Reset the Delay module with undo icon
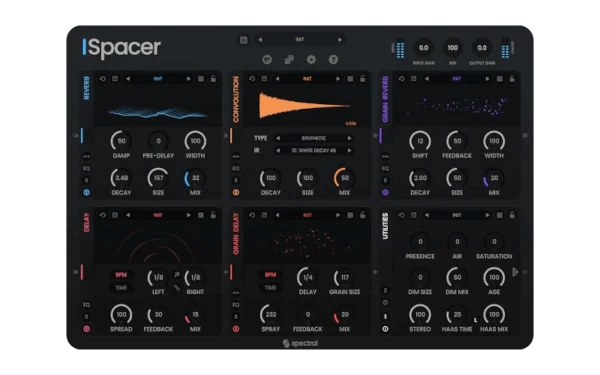The image size is (600, 375). click(x=103, y=215)
